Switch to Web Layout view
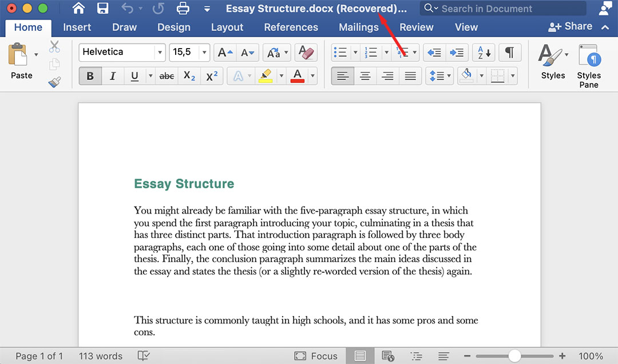618x364 pixels. 388,356
